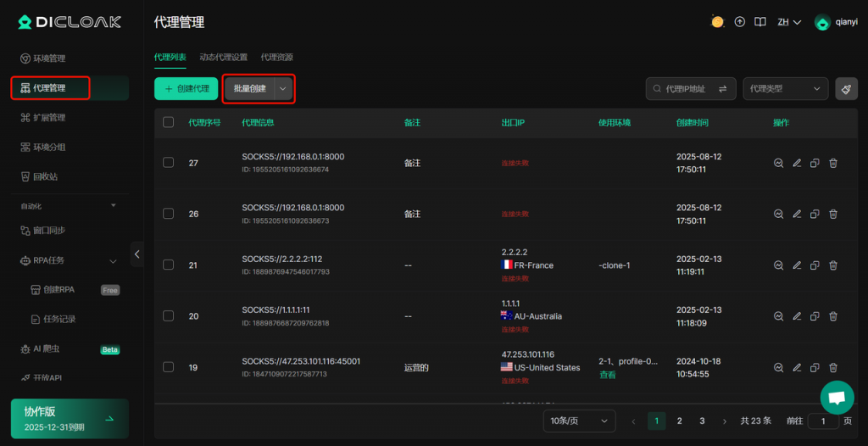Click the edit pencil icon for row 27
The width and height of the screenshot is (868, 446).
coord(797,163)
